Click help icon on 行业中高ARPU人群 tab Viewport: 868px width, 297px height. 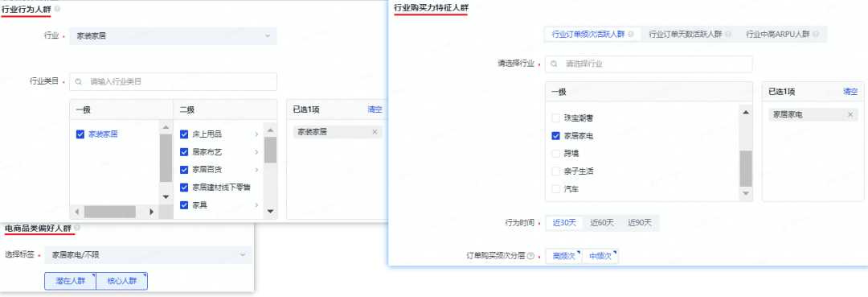click(x=816, y=35)
